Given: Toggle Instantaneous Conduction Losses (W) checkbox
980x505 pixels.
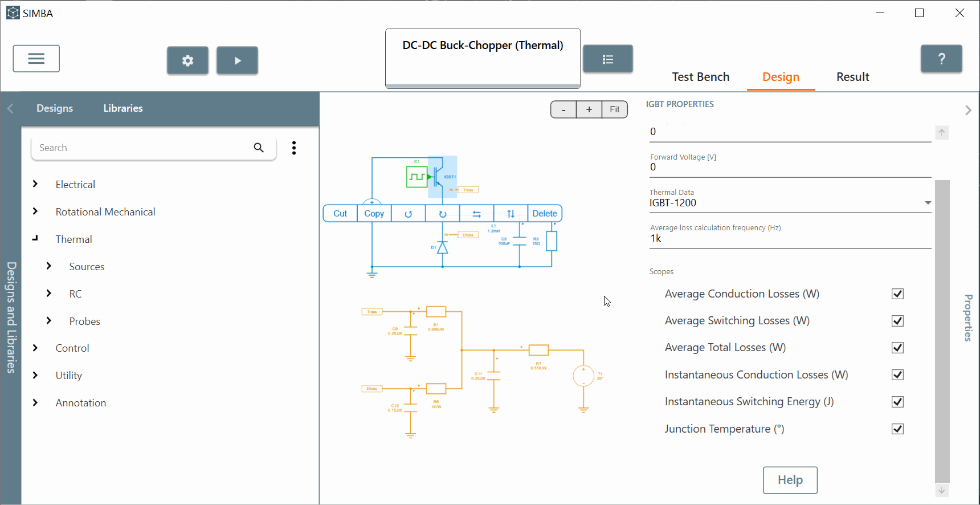Looking at the screenshot, I should (897, 375).
